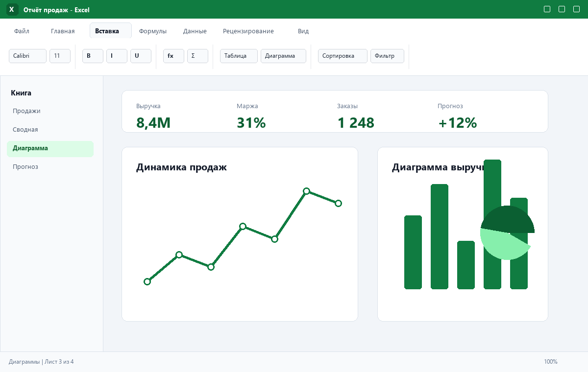Click the rightmost window control in title bar
This screenshot has width=588, height=372.
577,9
